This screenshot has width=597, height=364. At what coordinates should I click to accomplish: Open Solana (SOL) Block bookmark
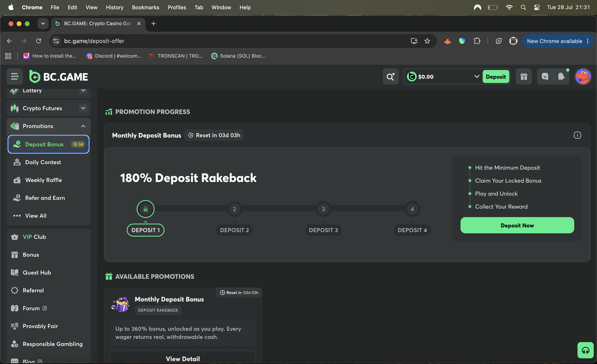click(238, 56)
